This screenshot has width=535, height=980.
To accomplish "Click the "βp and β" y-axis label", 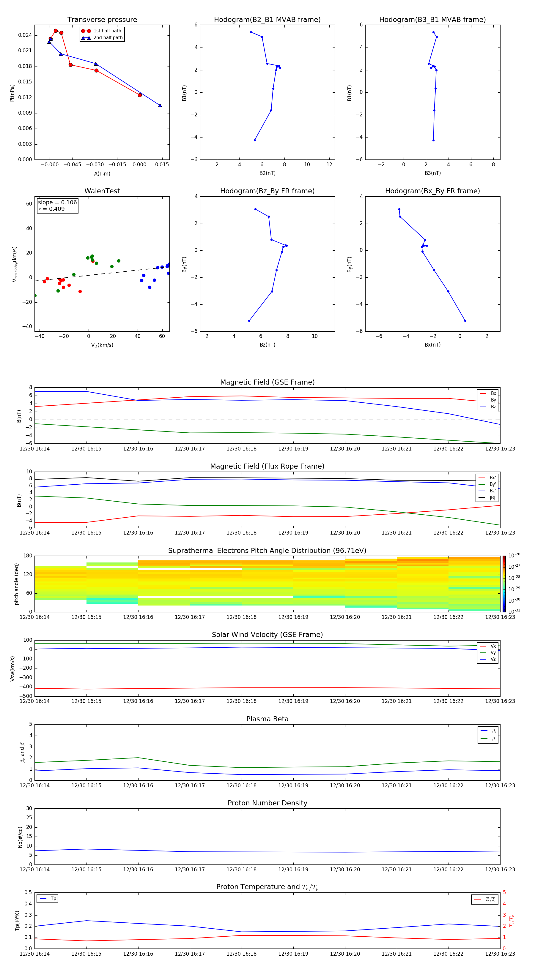I will click(22, 752).
